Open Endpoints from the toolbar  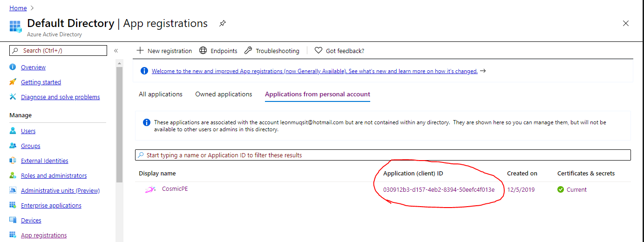click(218, 51)
